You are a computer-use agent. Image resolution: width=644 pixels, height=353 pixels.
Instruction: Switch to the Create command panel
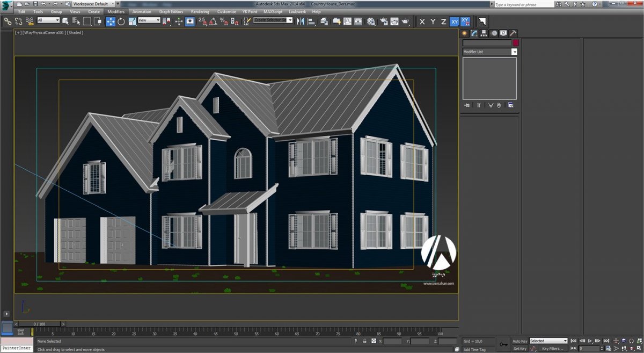point(464,33)
